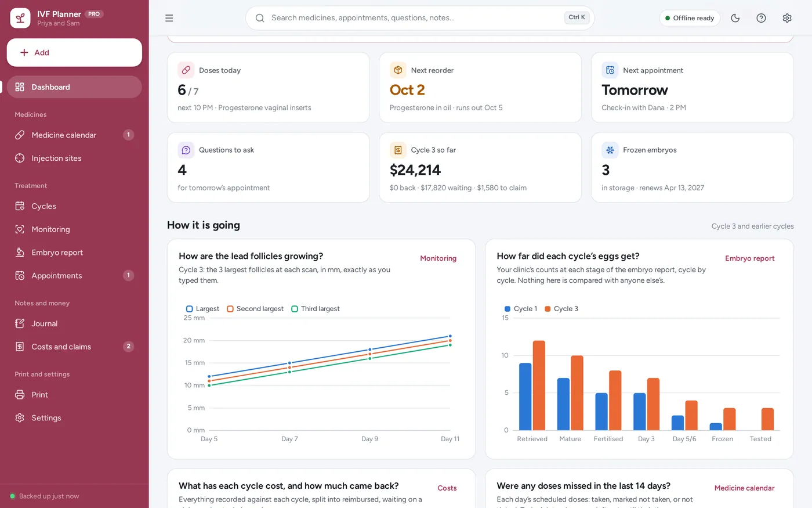Viewport: 812px width, 508px height.
Task: Click the Backed up just now status
Action: 44,496
